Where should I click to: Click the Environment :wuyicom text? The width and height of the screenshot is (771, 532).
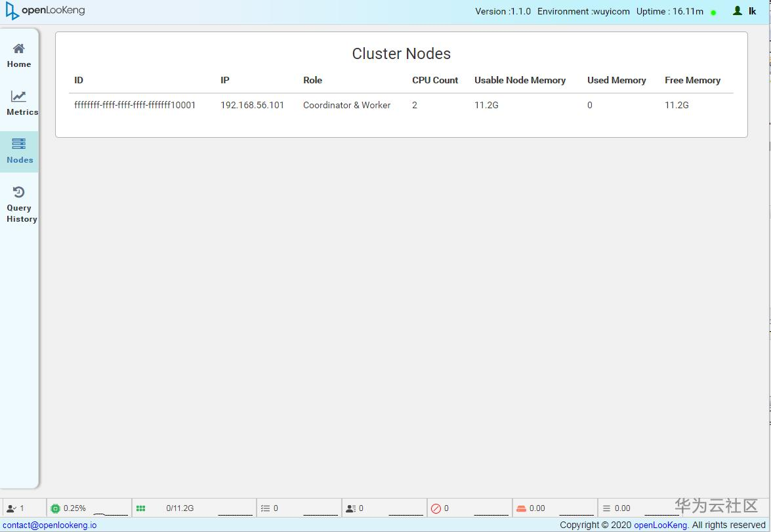coord(583,11)
